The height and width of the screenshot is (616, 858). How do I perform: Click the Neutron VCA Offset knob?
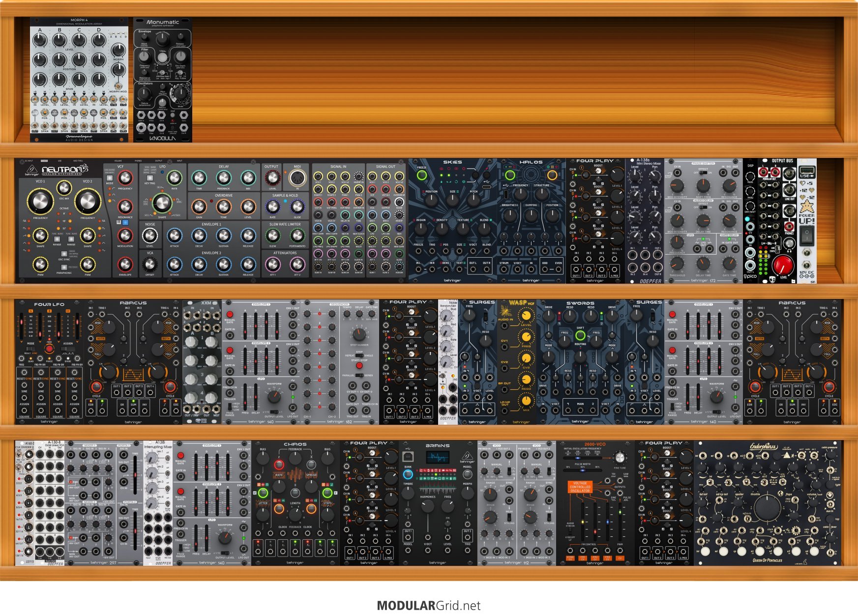tap(150, 264)
